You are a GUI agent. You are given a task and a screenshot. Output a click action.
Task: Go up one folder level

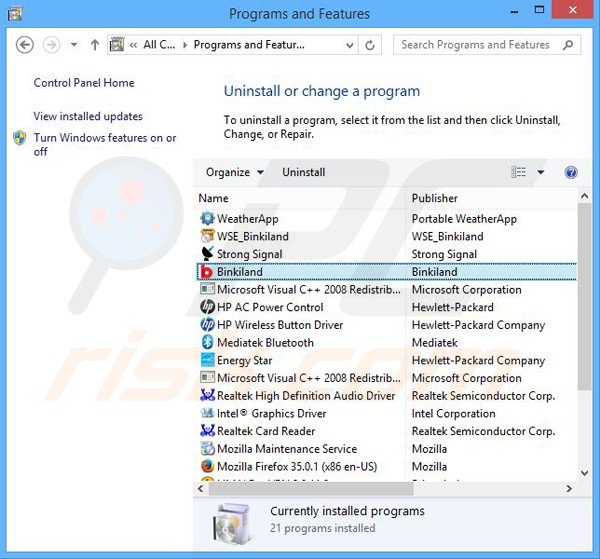tap(95, 45)
